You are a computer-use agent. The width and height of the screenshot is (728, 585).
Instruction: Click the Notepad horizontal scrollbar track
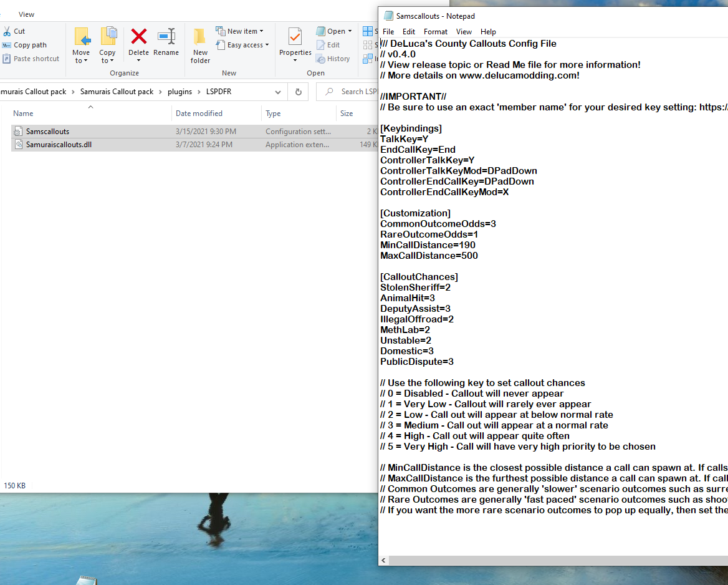[557, 561]
